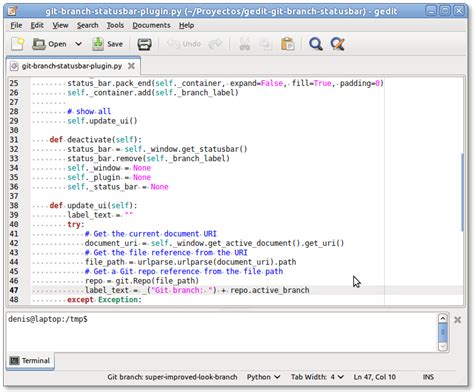Image resolution: width=474 pixels, height=392 pixels.
Task: Minimize the gedit window
Action: [431, 11]
